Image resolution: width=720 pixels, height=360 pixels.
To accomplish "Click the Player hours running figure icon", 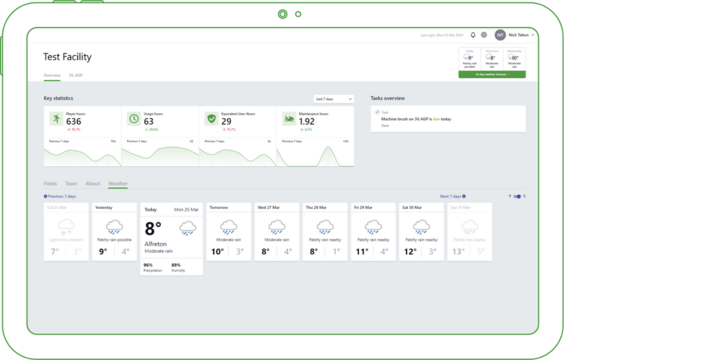I will [x=56, y=119].
